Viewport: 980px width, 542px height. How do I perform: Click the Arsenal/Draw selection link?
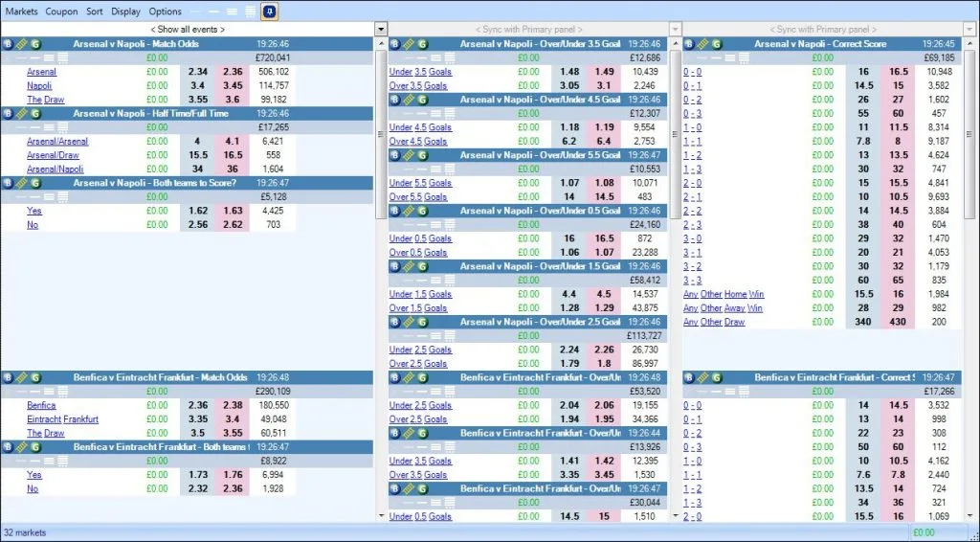tap(53, 155)
